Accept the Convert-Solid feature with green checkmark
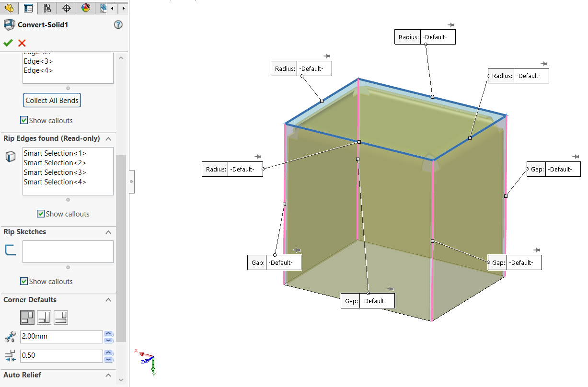The image size is (588, 387). click(x=8, y=43)
